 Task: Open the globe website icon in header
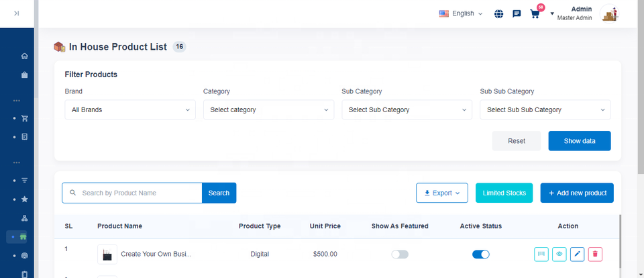(x=498, y=13)
